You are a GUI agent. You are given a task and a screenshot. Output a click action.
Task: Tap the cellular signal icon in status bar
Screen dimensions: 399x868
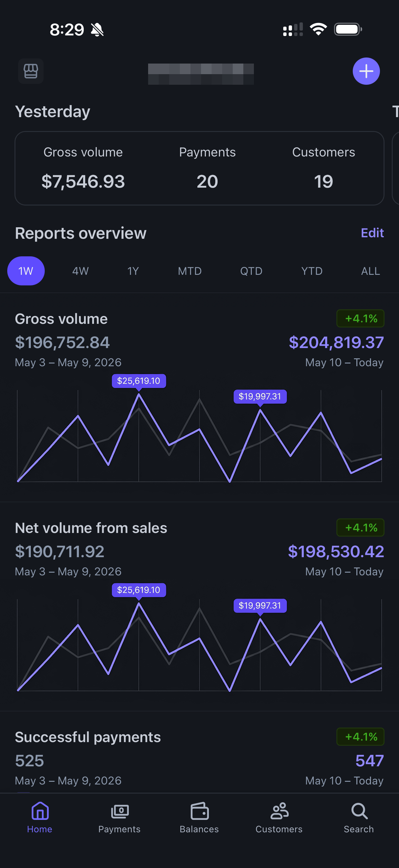[293, 29]
